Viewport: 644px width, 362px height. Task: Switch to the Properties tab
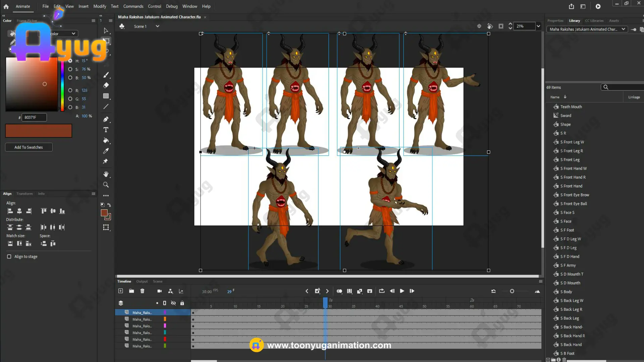pyautogui.click(x=555, y=21)
